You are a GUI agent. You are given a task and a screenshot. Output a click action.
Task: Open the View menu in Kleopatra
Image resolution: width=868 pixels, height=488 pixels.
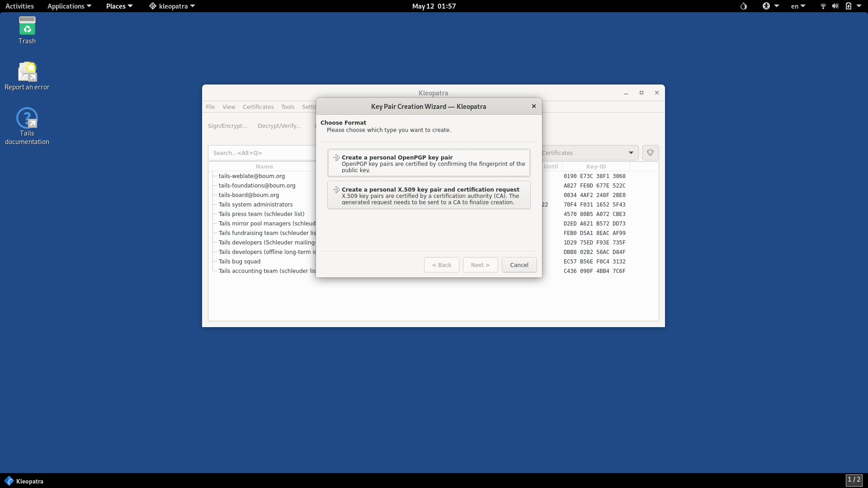click(x=229, y=107)
